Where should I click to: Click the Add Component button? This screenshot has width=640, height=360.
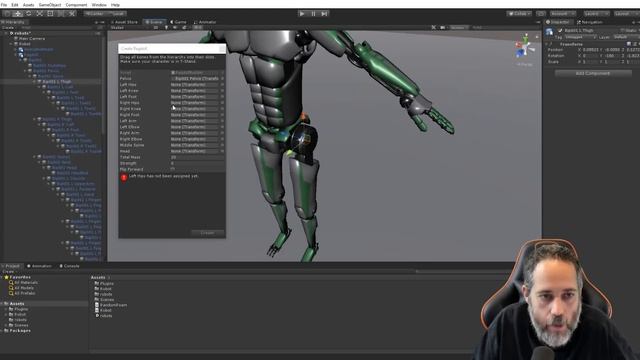point(593,73)
